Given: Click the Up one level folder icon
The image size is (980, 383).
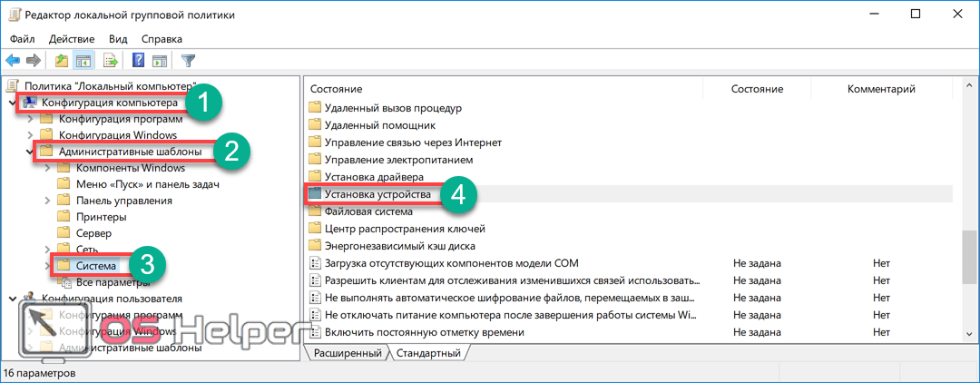Looking at the screenshot, I should click(x=62, y=61).
